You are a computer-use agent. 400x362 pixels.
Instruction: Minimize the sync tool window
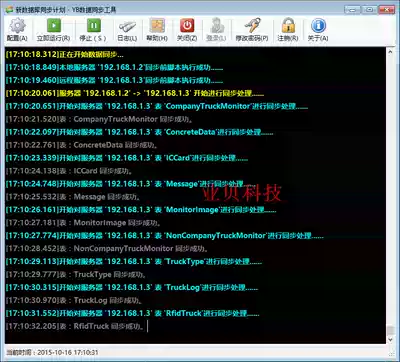pos(352,9)
